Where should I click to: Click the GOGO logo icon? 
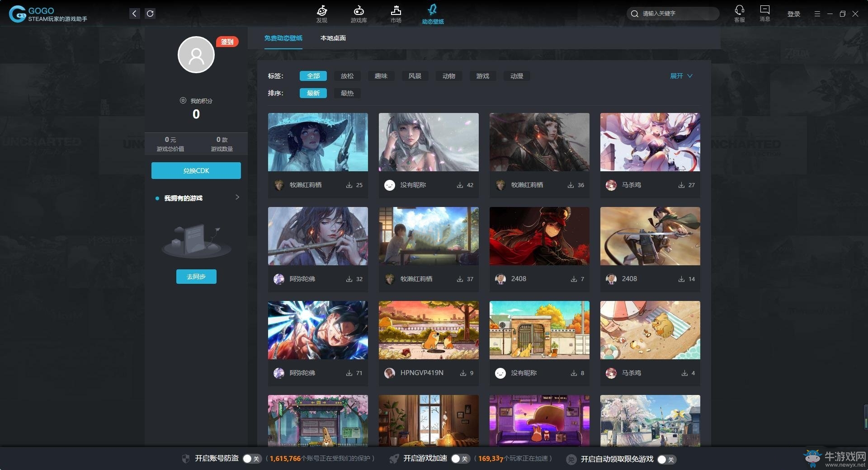17,14
